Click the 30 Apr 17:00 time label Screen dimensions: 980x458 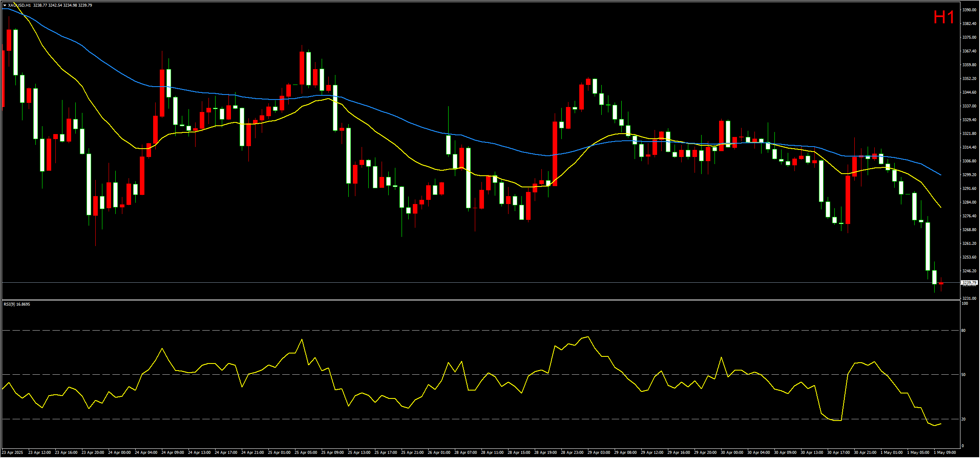pos(839,453)
